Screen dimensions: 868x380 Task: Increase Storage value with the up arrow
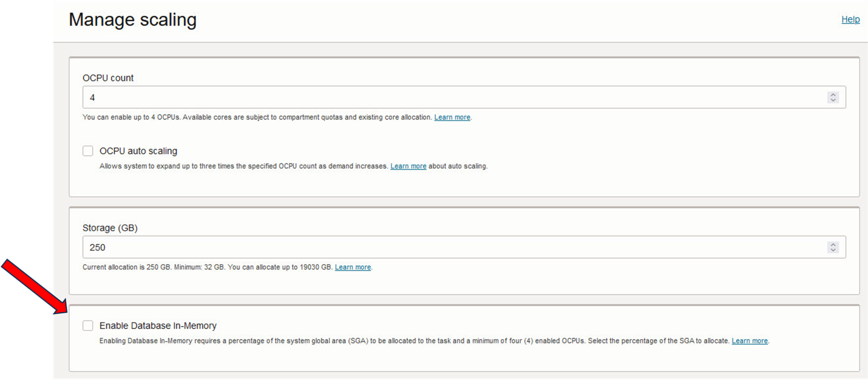tap(833, 245)
